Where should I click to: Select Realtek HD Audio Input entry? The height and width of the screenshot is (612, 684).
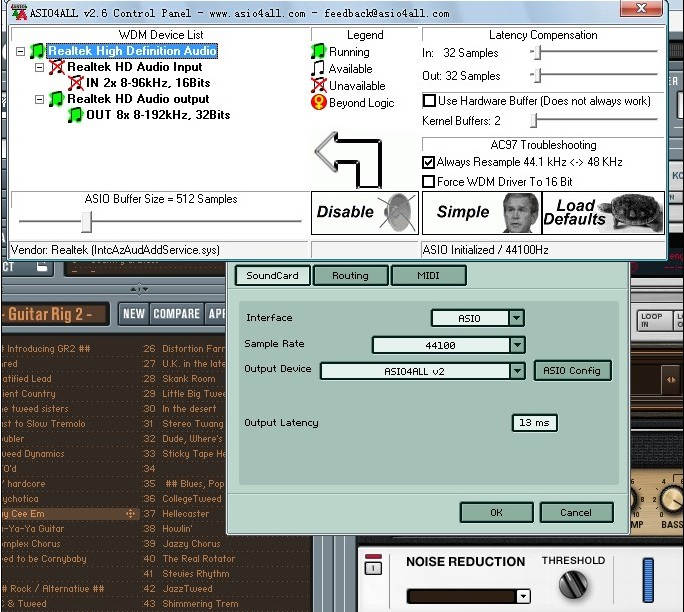click(135, 67)
